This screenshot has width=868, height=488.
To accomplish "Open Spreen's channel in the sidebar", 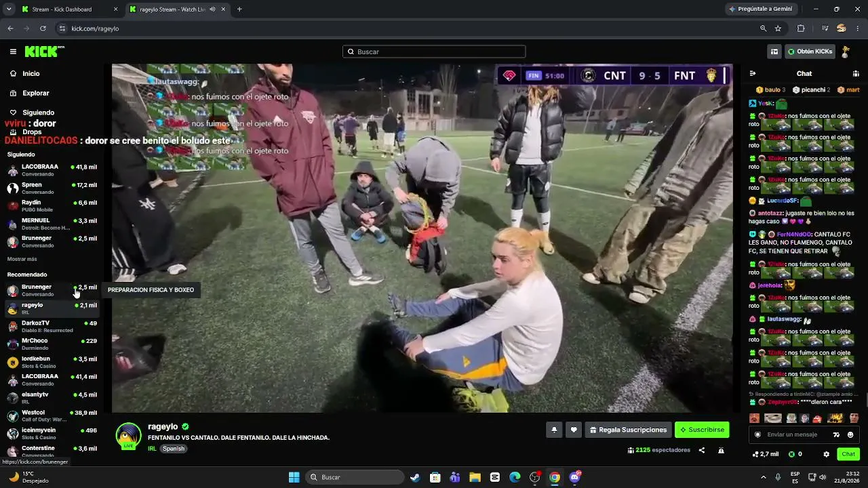I will (52, 188).
